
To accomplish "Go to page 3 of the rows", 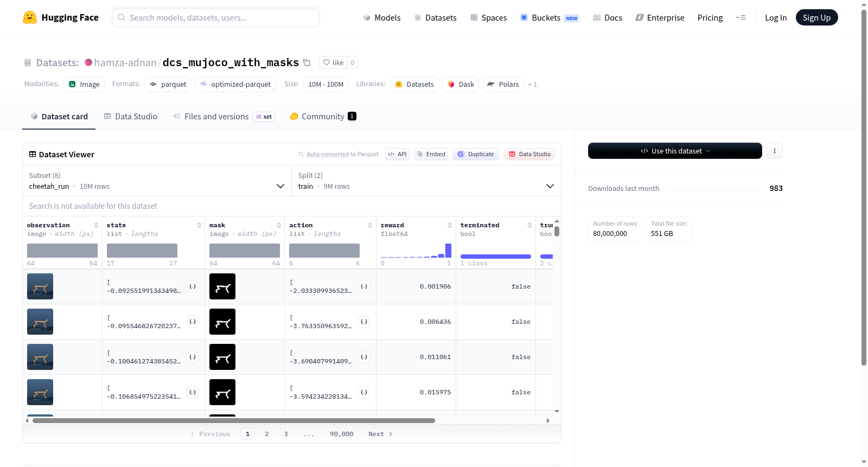I will pos(286,434).
